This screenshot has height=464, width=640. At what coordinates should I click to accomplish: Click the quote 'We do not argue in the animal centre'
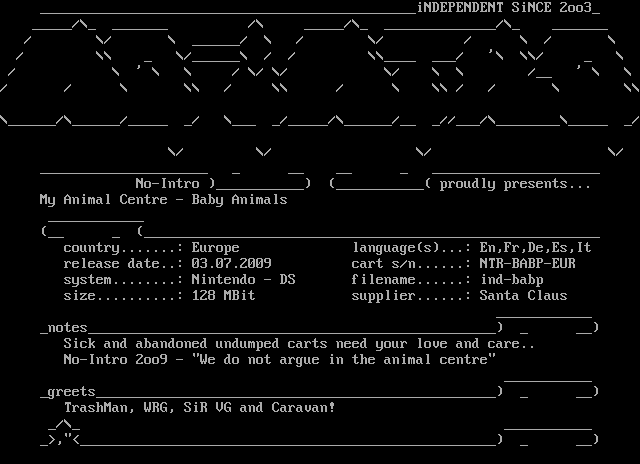point(343,360)
